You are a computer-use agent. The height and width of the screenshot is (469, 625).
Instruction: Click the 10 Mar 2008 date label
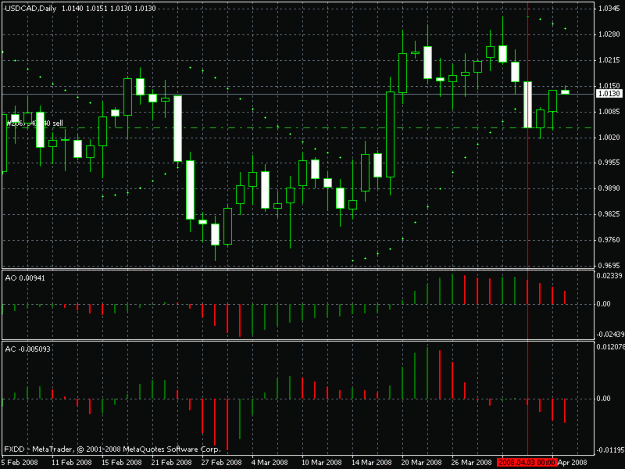tap(321, 463)
